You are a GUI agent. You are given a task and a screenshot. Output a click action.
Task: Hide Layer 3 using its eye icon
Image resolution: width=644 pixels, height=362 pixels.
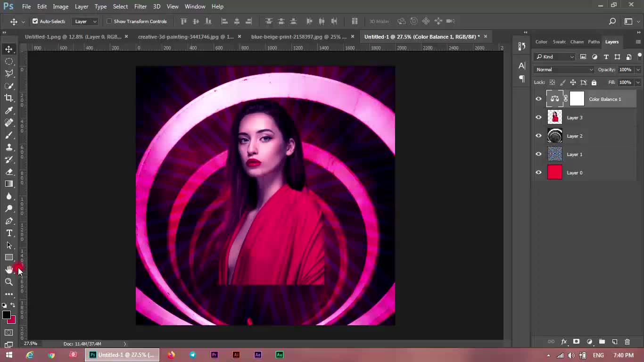click(x=538, y=117)
